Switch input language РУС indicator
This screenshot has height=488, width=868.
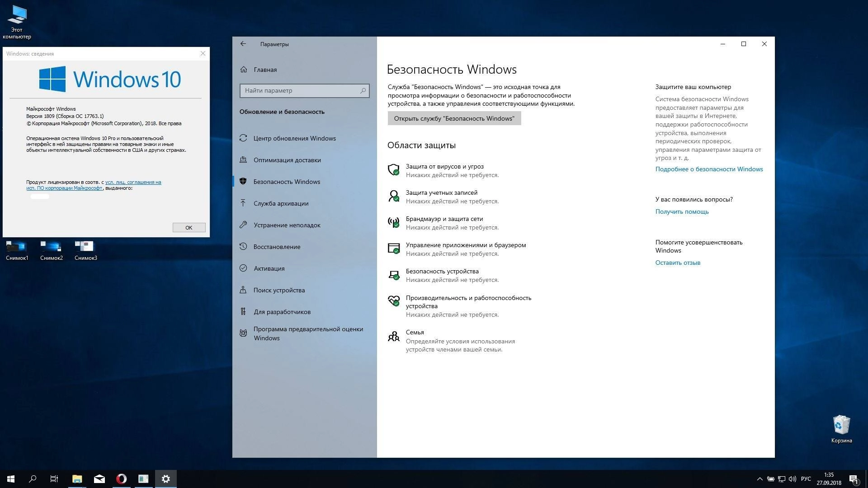click(x=806, y=479)
